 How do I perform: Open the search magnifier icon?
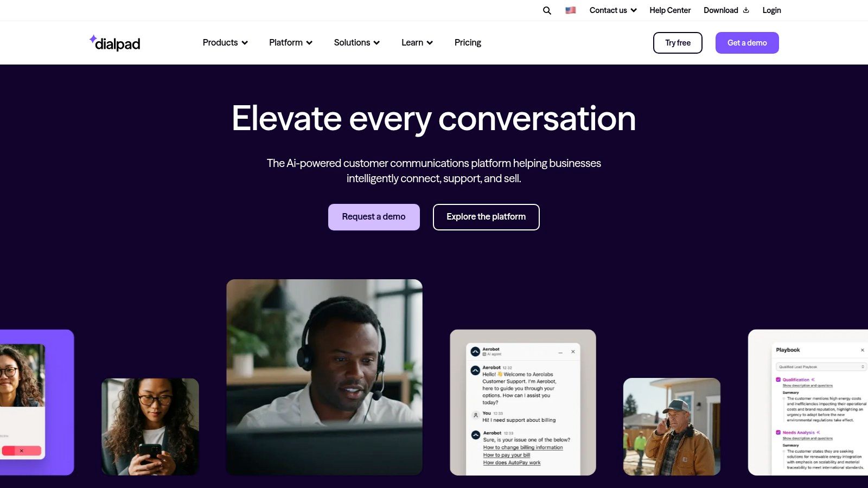pyautogui.click(x=547, y=10)
